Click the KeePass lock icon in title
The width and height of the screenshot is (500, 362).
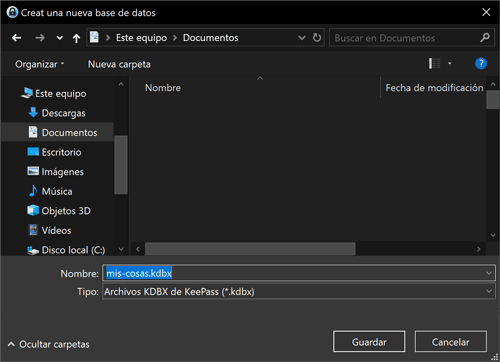pos(12,12)
